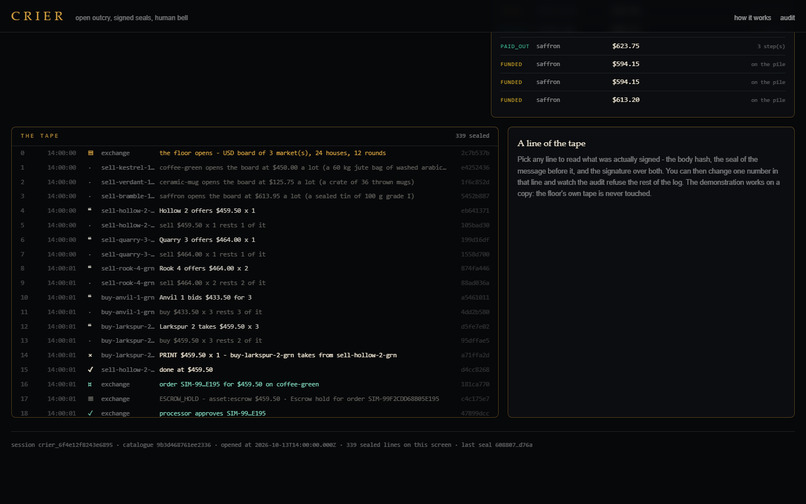The width and height of the screenshot is (806, 504).
Task: Click the floor-opens icon on tape line 0
Action: coord(90,153)
